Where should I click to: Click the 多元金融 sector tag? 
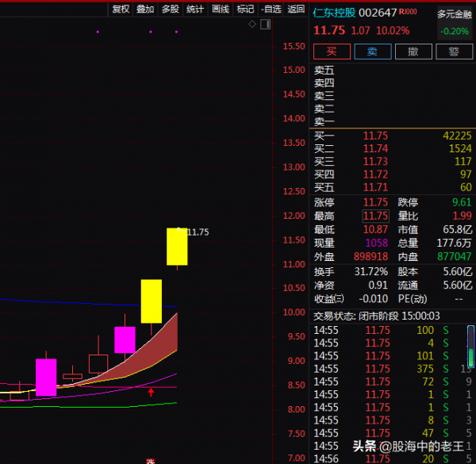(x=453, y=14)
